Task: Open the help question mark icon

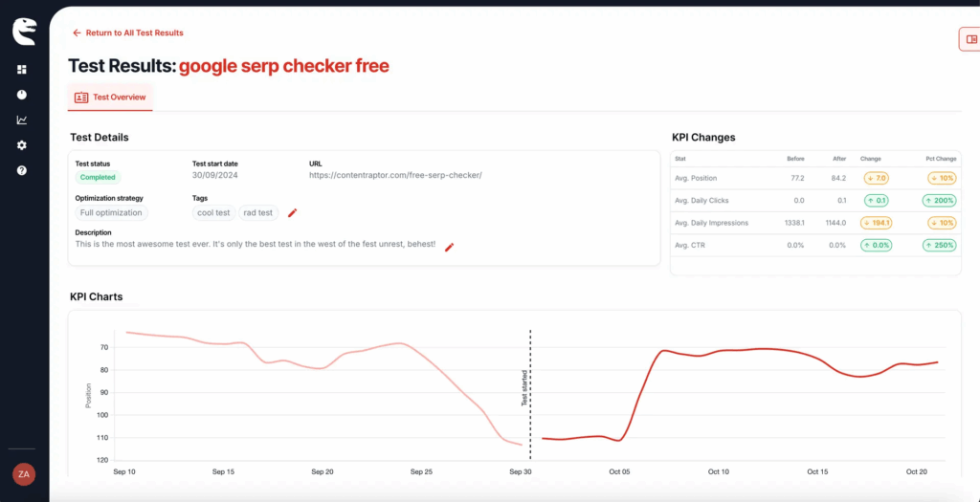Action: pos(22,170)
